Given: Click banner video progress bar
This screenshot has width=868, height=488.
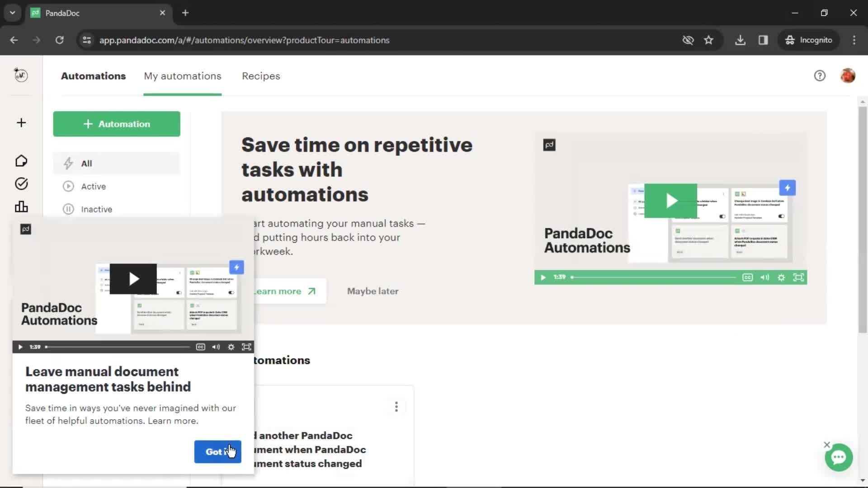Looking at the screenshot, I should pos(654,277).
